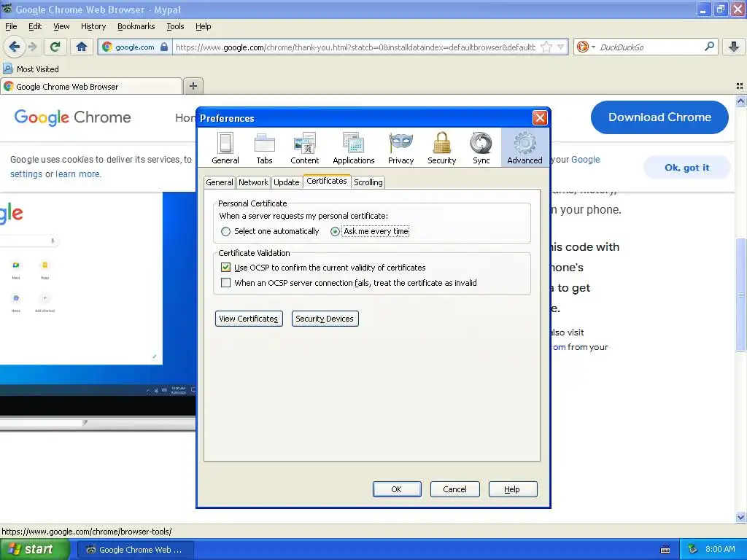This screenshot has height=560, width=747.
Task: Switch to the Certificates sub-tab
Action: [327, 181]
